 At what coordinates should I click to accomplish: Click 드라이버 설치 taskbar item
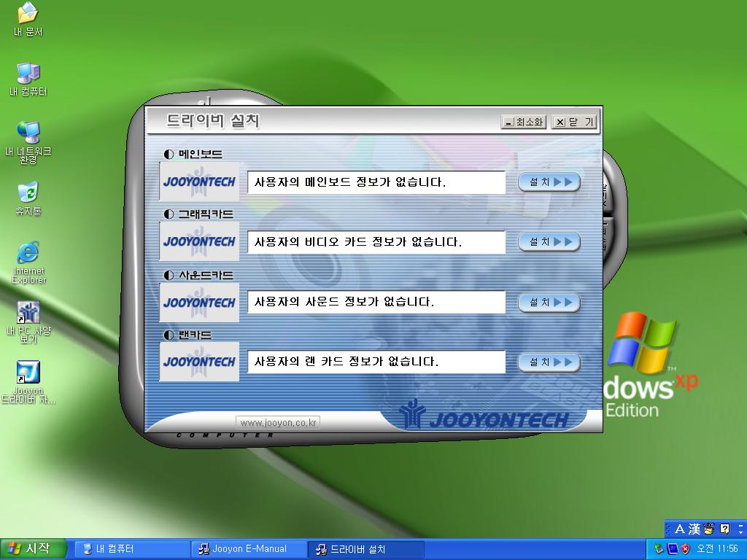coord(365,549)
